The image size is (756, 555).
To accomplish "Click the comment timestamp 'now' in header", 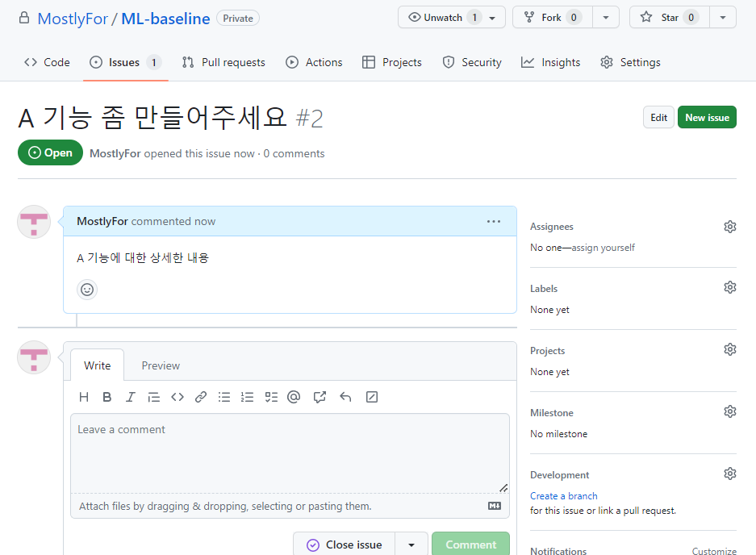I will click(x=205, y=221).
